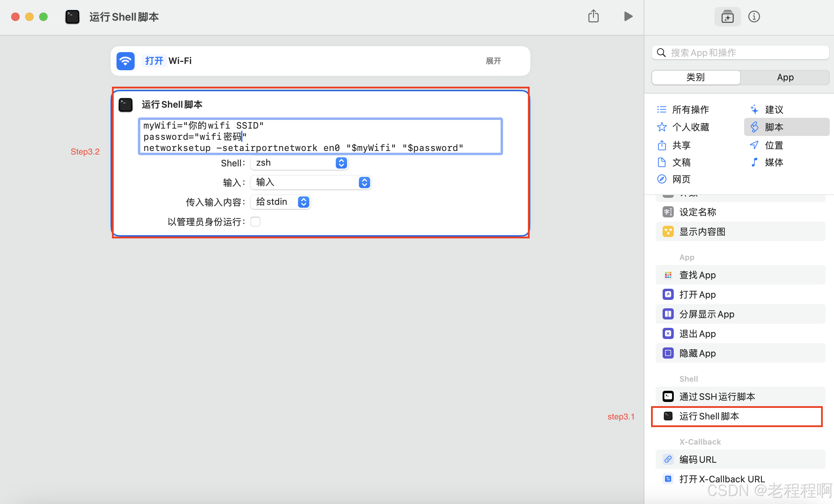
Task: Click inside the shell script text area
Action: [x=350, y=137]
